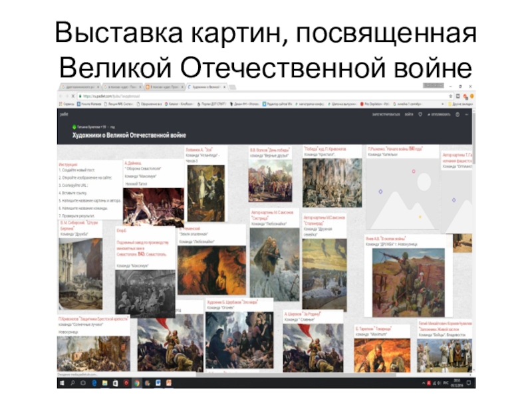Open Дейнека Оборона Севастополя painting
Viewport: 532px width, 399px height.
(x=154, y=207)
